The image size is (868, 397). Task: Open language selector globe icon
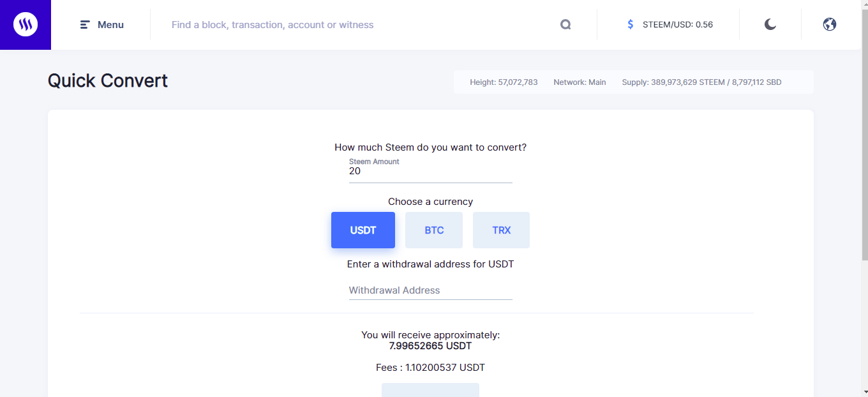click(830, 25)
